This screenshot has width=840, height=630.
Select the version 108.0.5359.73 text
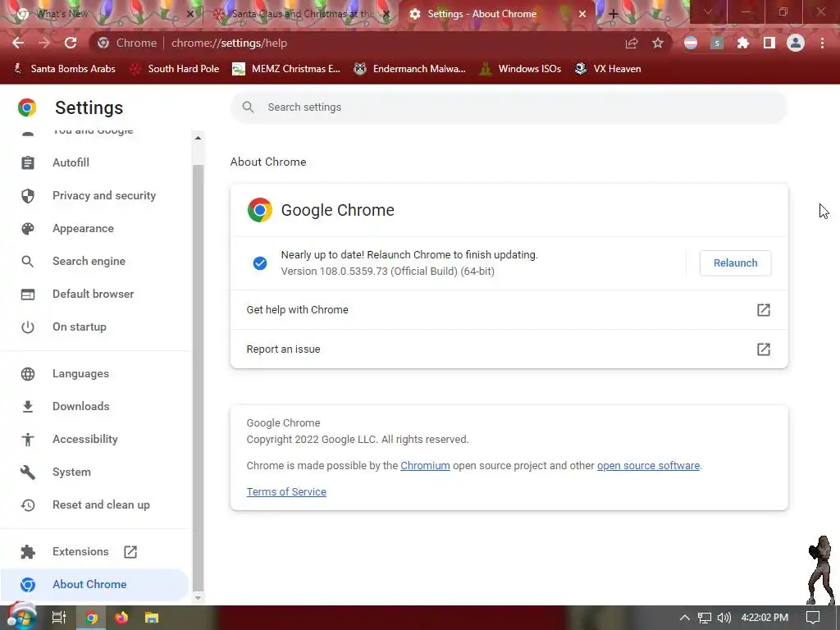click(387, 271)
